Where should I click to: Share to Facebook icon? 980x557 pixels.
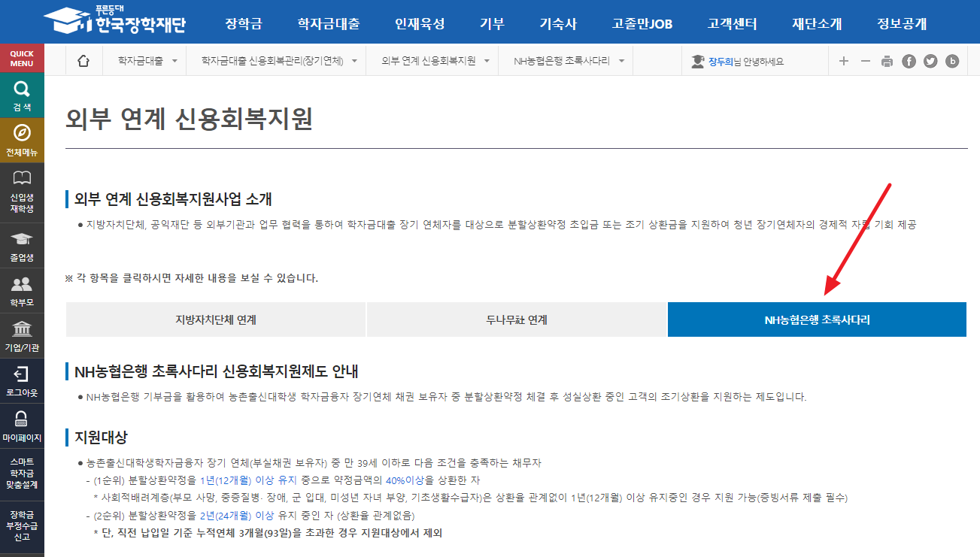pos(909,62)
